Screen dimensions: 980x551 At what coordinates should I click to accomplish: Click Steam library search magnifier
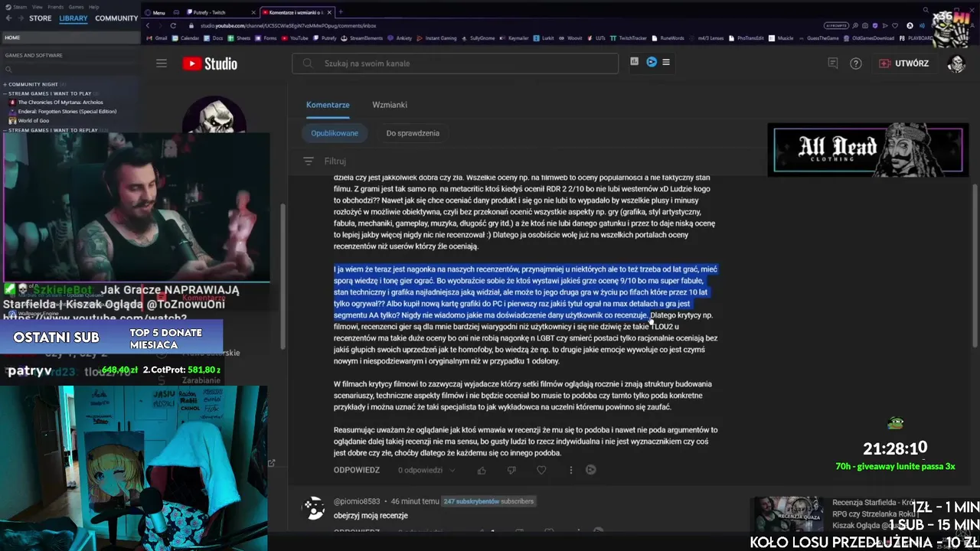click(x=8, y=70)
